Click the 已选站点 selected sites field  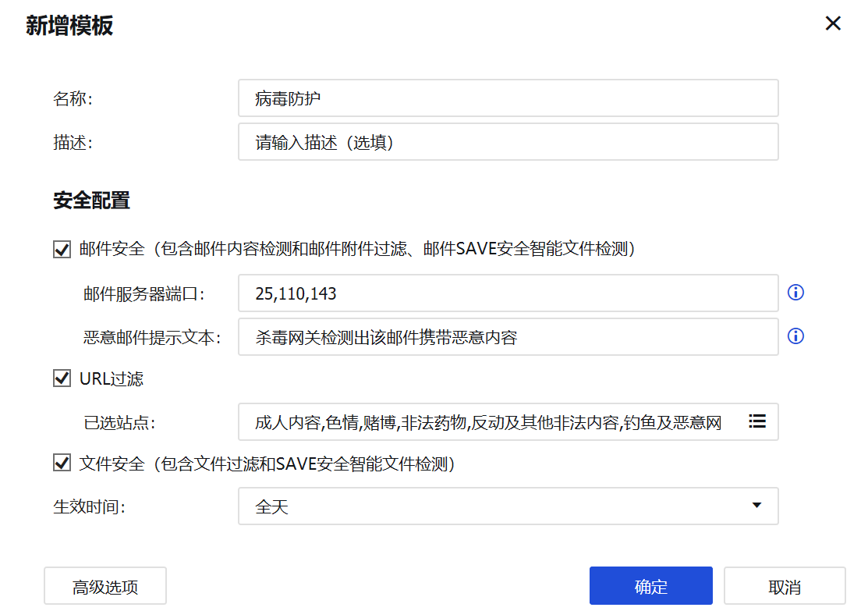click(508, 422)
